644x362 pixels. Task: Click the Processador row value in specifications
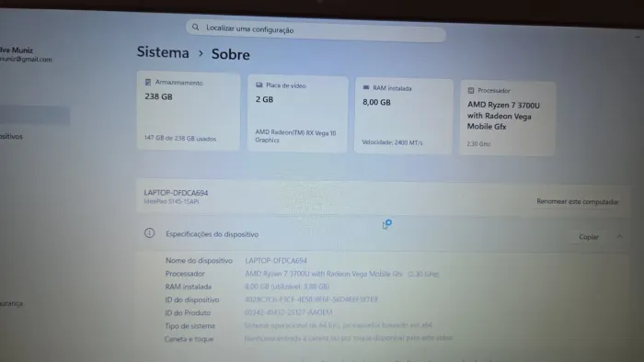point(341,274)
